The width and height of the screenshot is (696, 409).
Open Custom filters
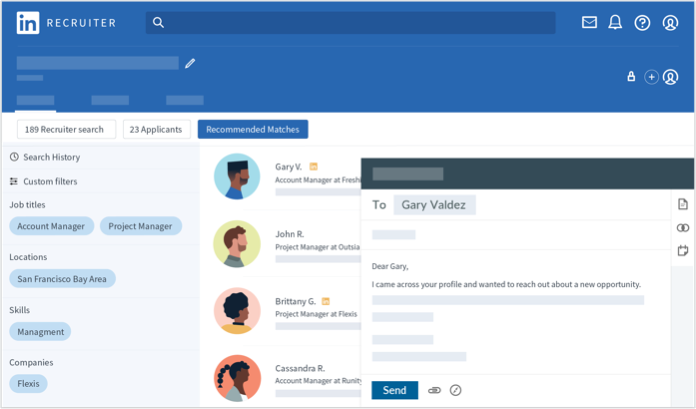click(x=50, y=181)
